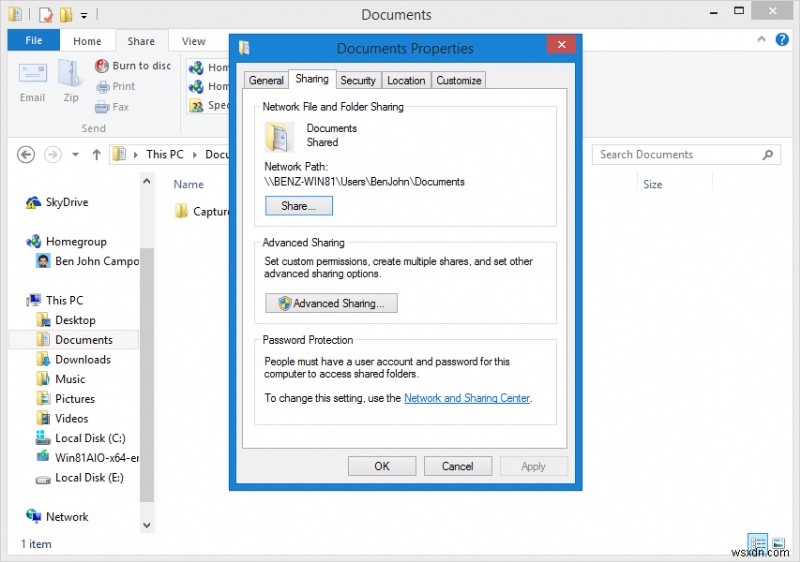800x562 pixels.
Task: Open Local Disk (C:) drive
Action: (x=81, y=438)
